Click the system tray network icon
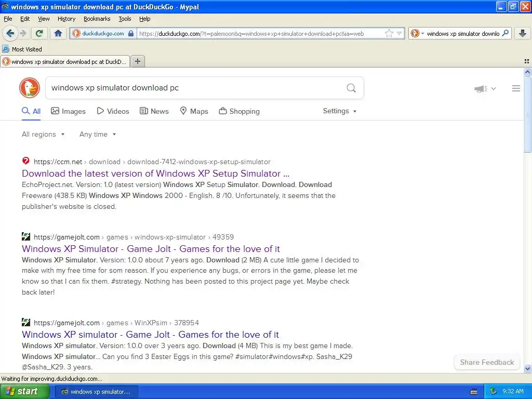 click(494, 392)
